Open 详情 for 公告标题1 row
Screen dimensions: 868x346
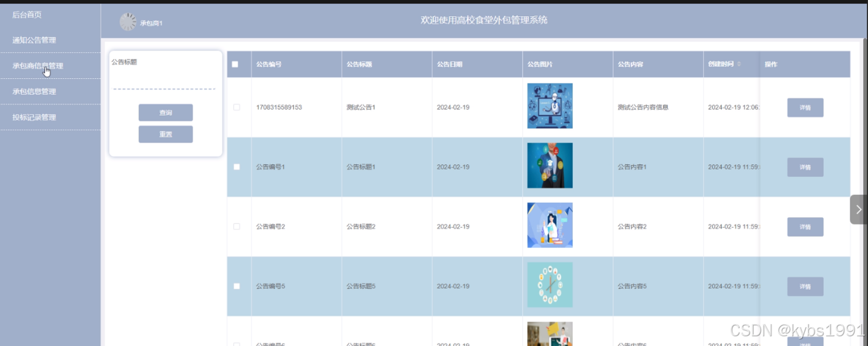point(805,167)
